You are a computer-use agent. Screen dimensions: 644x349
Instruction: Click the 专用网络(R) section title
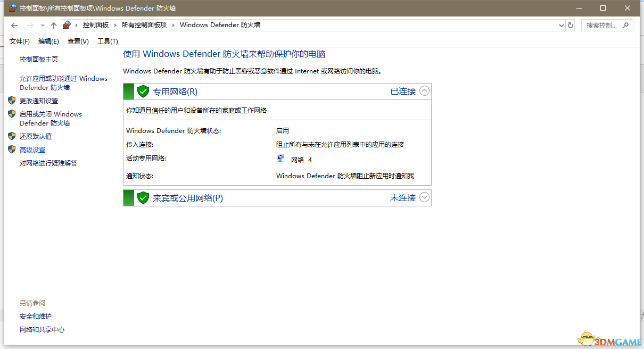tap(175, 92)
